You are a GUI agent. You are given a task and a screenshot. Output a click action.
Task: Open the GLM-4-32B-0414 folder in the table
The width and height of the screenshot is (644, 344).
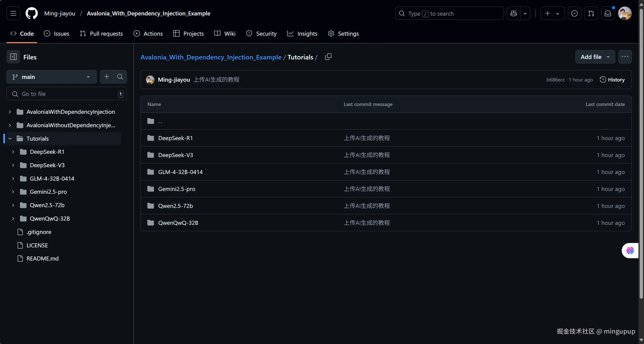180,172
